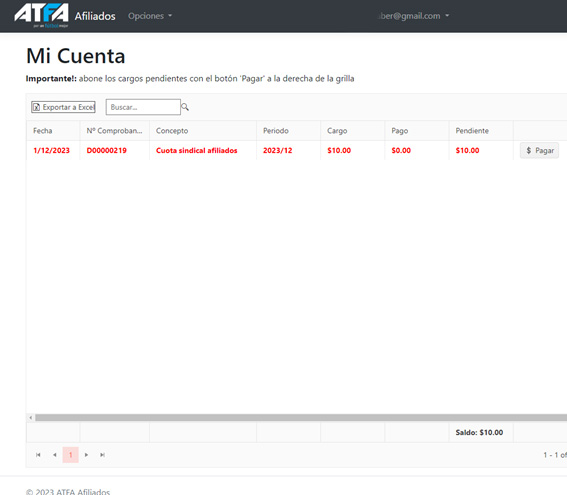The image size is (567, 495).
Task: Go to previous page arrow icon
Action: coord(55,455)
